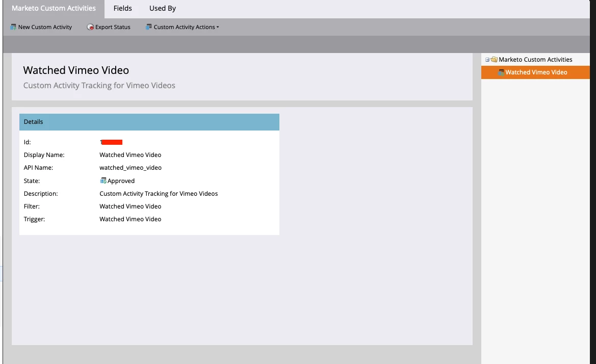Click the Watched Vimeo Video tree item icon
Viewport: 596px width, 364px height.
click(501, 72)
